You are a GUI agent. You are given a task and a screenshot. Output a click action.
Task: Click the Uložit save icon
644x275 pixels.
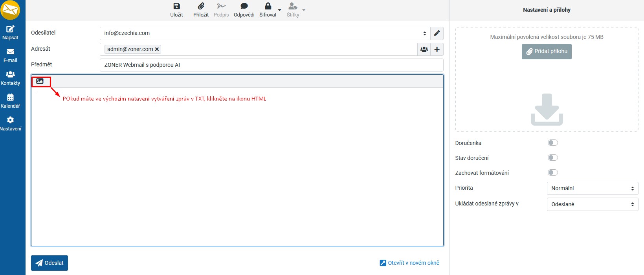(x=176, y=6)
